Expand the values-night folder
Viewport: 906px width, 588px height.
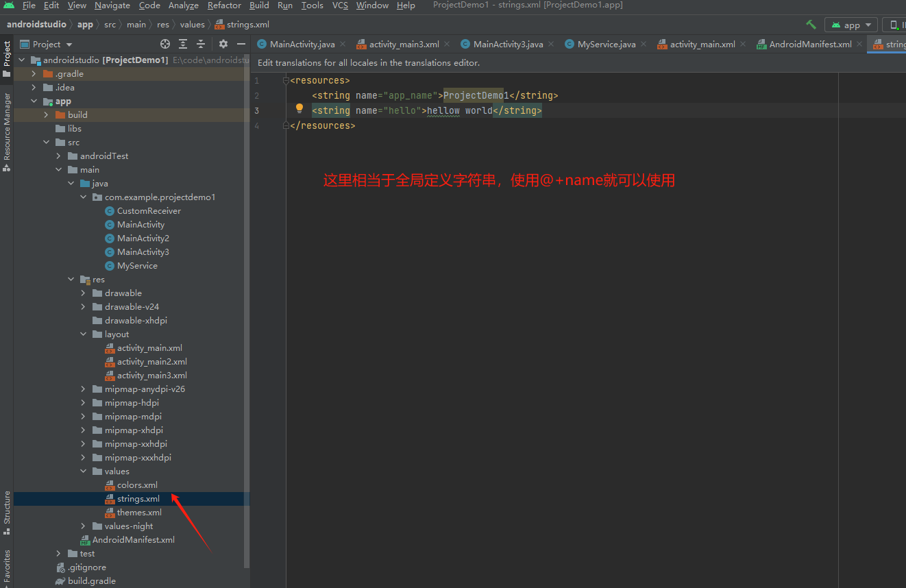click(x=83, y=526)
